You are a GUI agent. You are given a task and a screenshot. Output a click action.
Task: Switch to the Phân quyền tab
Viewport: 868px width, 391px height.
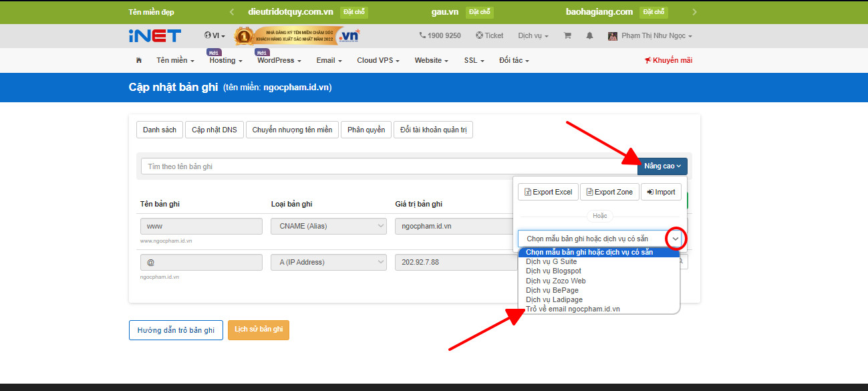tap(366, 130)
